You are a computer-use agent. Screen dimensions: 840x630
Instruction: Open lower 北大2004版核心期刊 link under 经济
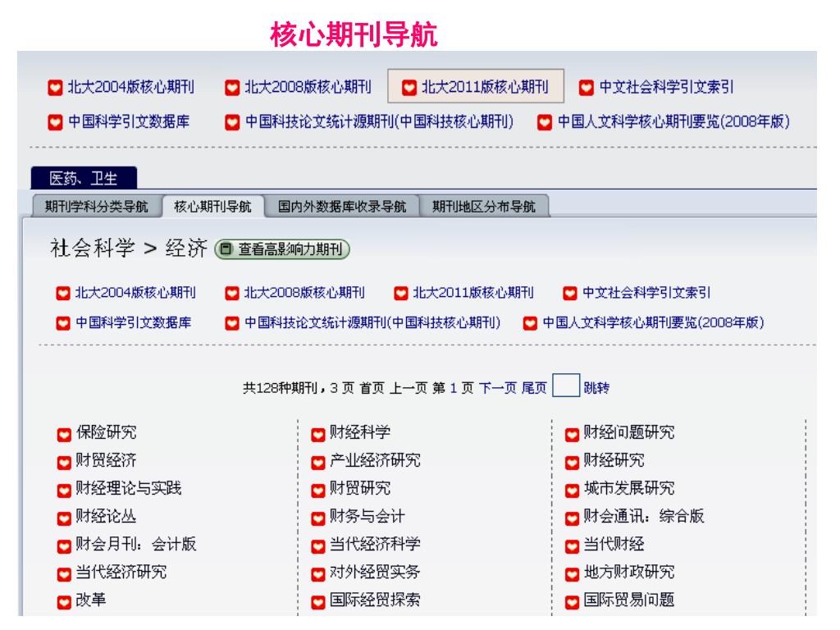135,293
